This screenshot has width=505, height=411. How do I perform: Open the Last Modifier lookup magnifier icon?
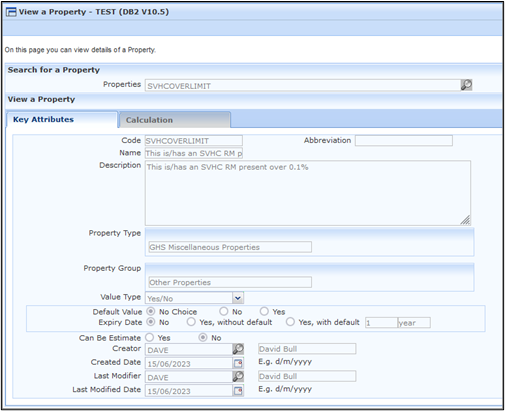238,376
